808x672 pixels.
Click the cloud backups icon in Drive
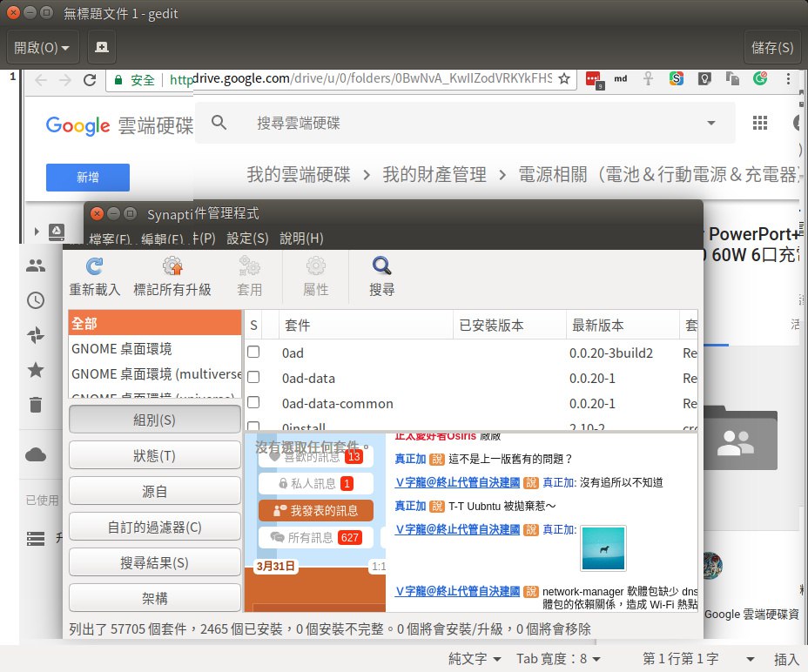(x=36, y=454)
